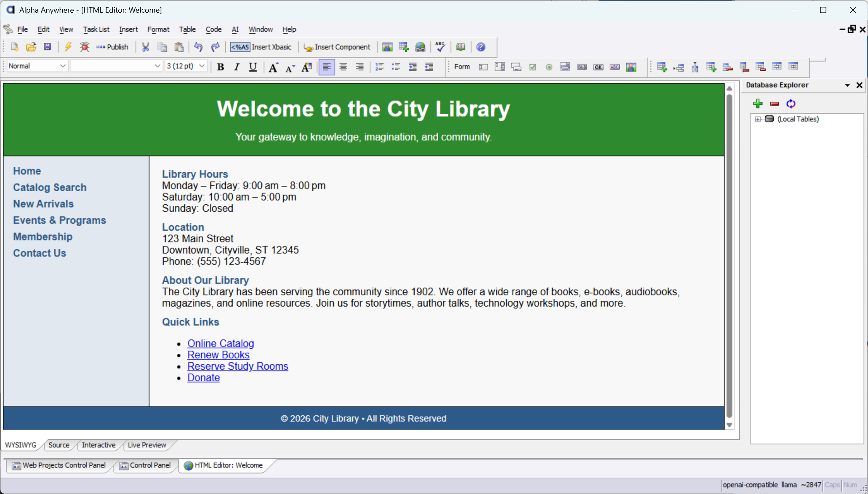Click the Reserve Study Rooms link
The width and height of the screenshot is (868, 494).
coord(238,366)
